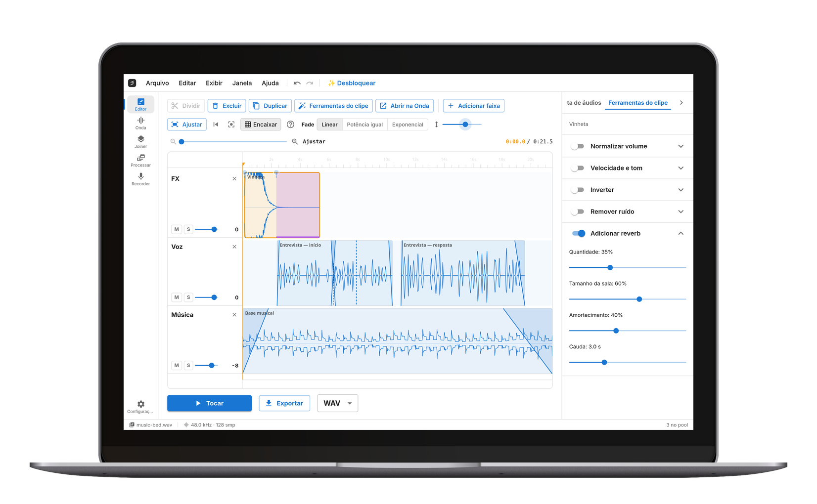Click the undo arrow icon
This screenshot has width=817, height=504.
[297, 83]
